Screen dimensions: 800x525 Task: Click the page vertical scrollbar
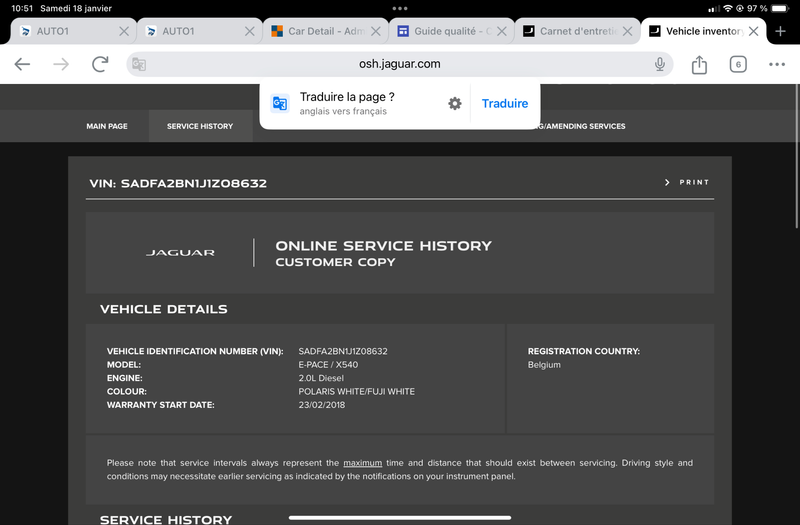[797, 156]
